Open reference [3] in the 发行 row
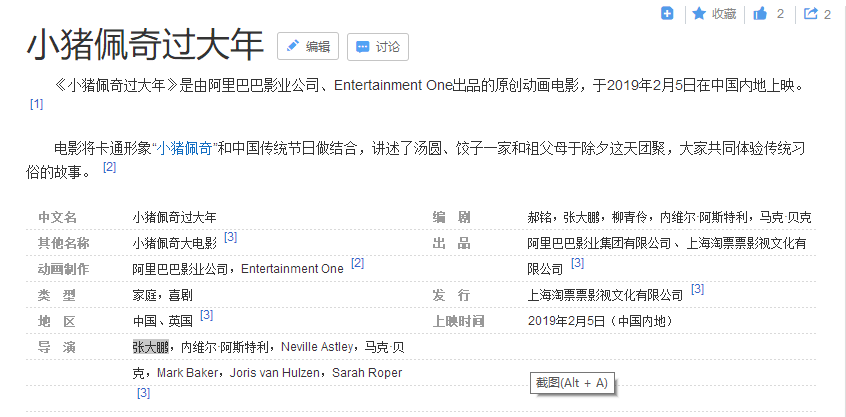Viewport: 846px width, 417px height. (x=698, y=289)
